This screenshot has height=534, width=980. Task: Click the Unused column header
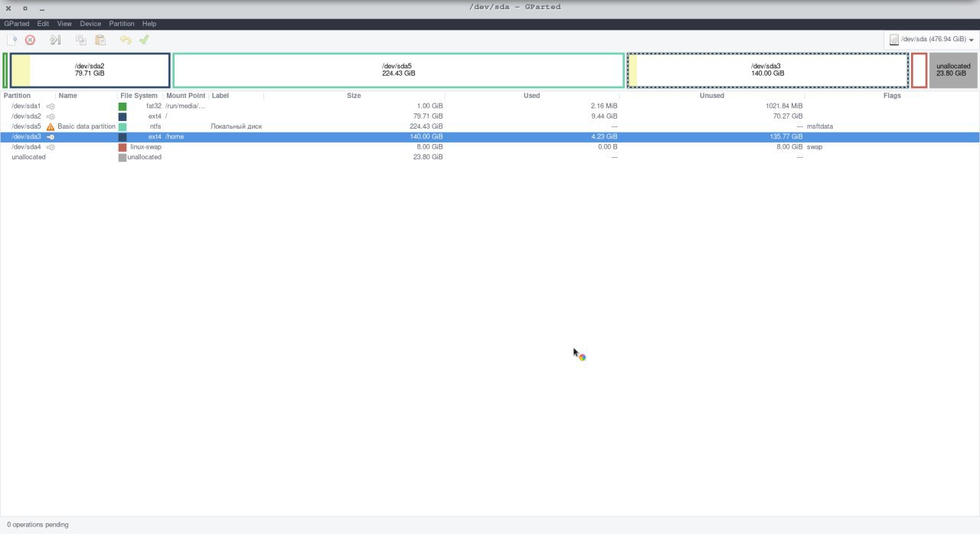(x=711, y=96)
